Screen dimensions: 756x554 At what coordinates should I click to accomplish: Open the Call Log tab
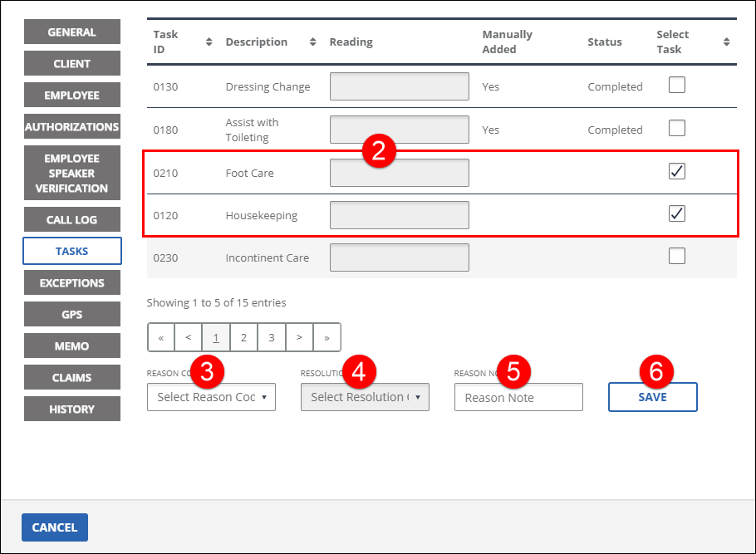click(x=72, y=220)
